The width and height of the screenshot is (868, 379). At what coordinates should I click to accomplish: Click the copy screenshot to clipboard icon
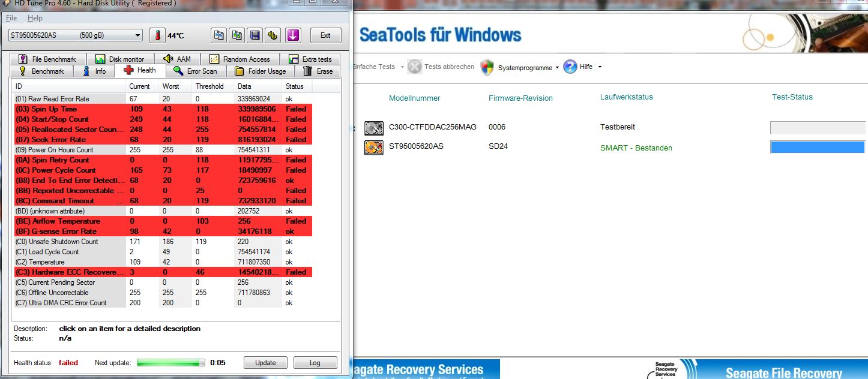click(x=237, y=35)
